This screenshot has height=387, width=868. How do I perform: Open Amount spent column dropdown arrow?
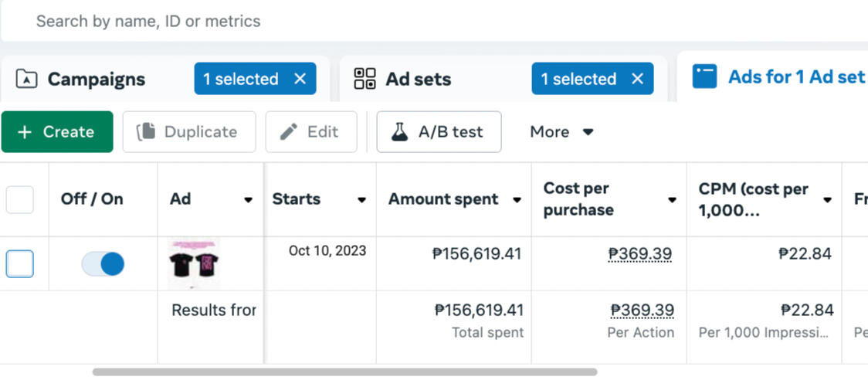(x=517, y=200)
